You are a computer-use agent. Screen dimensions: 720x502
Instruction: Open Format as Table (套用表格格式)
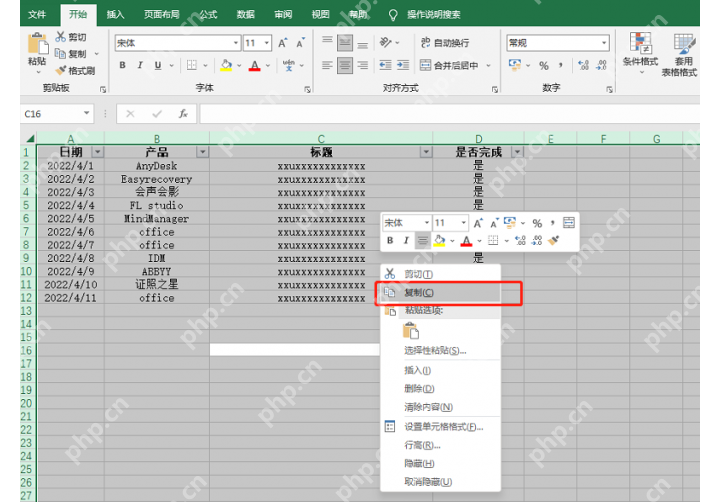(x=680, y=54)
